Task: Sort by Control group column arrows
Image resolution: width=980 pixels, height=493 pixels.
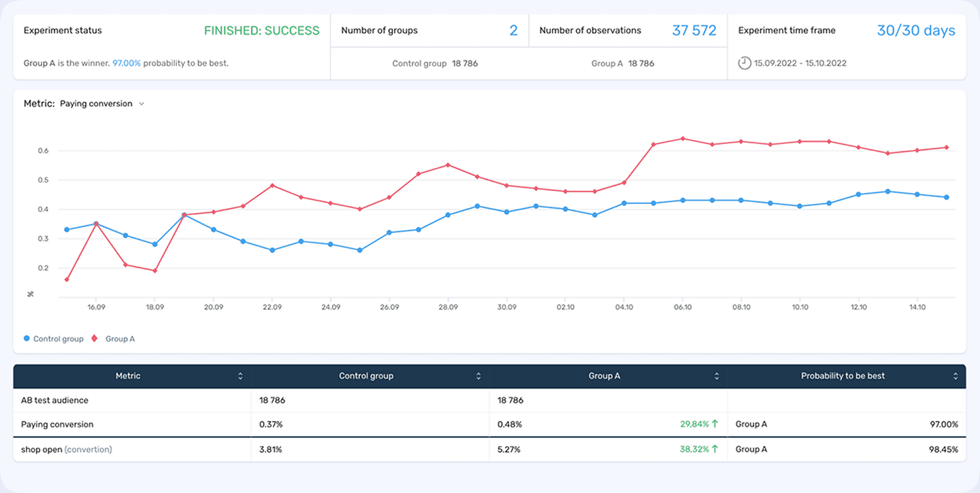Action: pyautogui.click(x=478, y=376)
